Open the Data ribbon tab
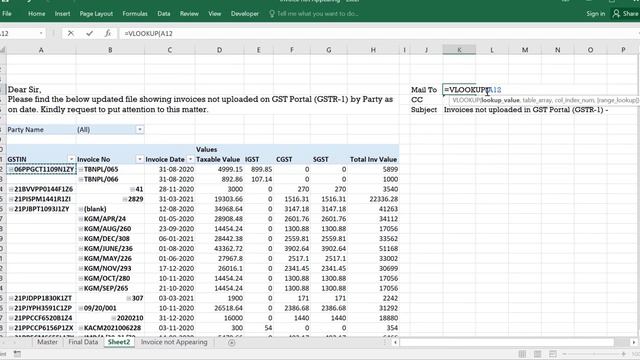Viewport: 640px width, 360px height. [164, 14]
